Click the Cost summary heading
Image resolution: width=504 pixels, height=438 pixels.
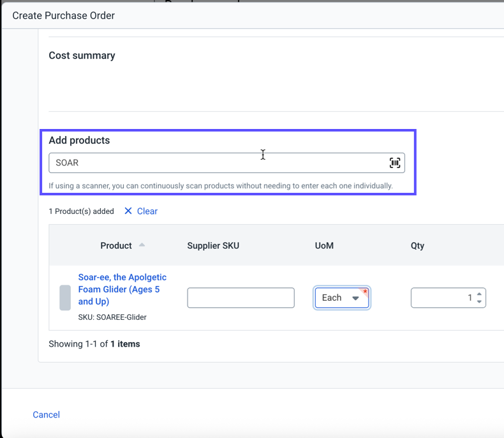(82, 56)
